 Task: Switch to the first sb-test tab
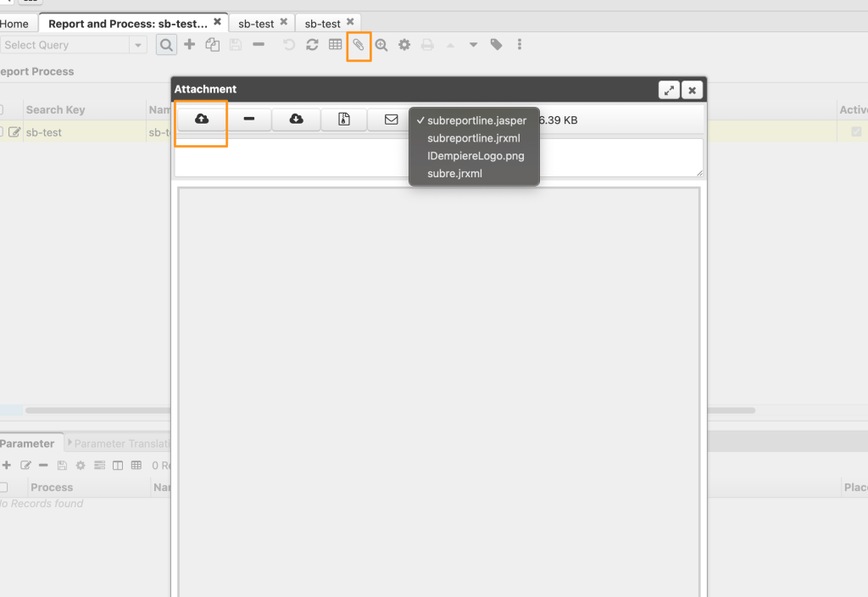(256, 24)
